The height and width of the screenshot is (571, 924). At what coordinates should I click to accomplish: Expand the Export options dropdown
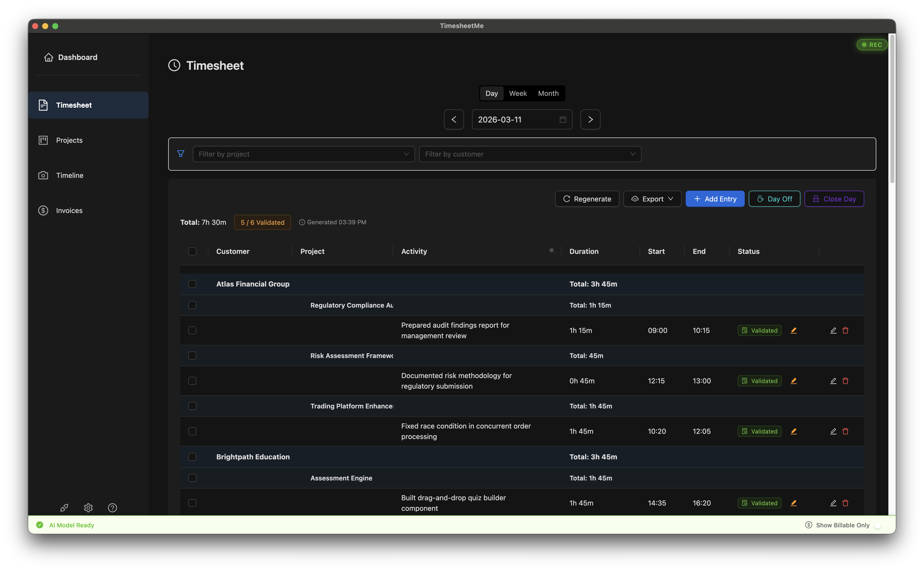[652, 199]
